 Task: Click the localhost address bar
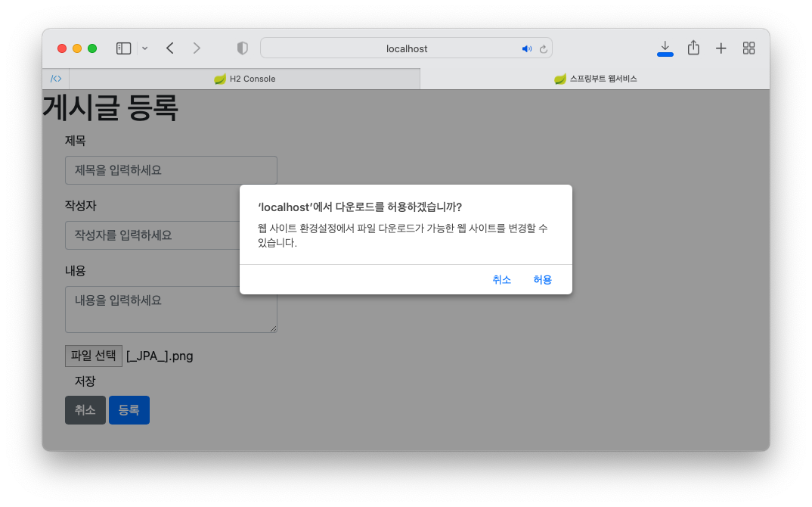point(407,48)
